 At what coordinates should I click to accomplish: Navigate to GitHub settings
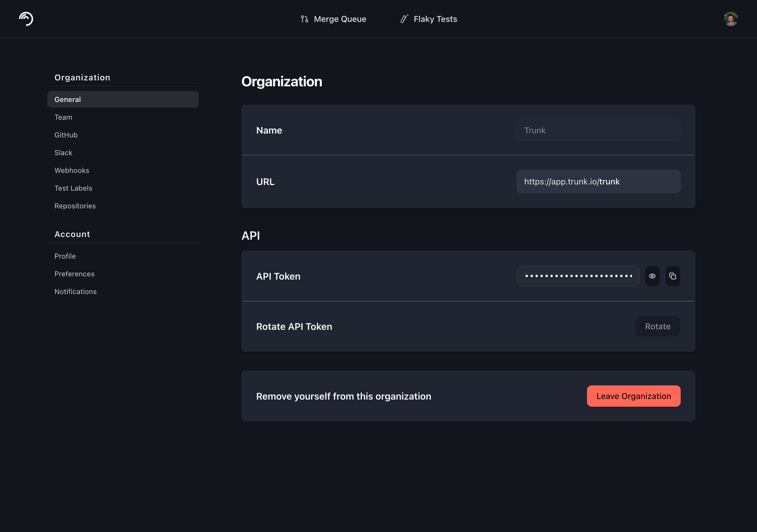coord(123,135)
